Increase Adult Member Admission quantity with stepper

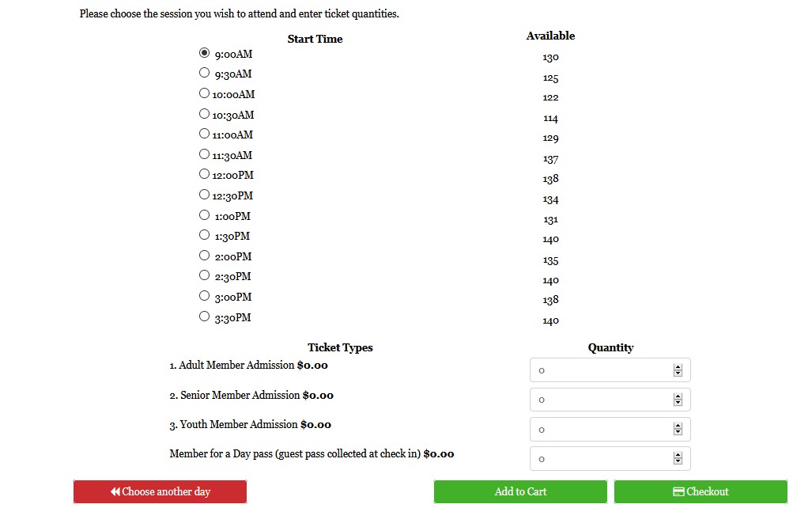678,367
